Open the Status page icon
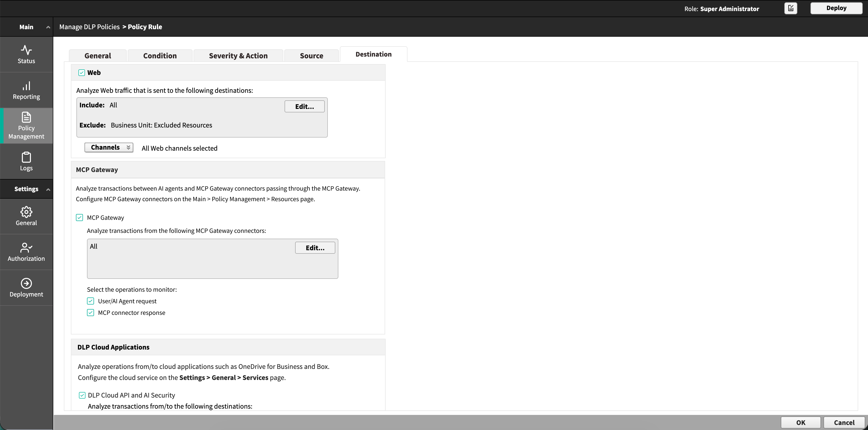This screenshot has height=430, width=868. pos(26,50)
